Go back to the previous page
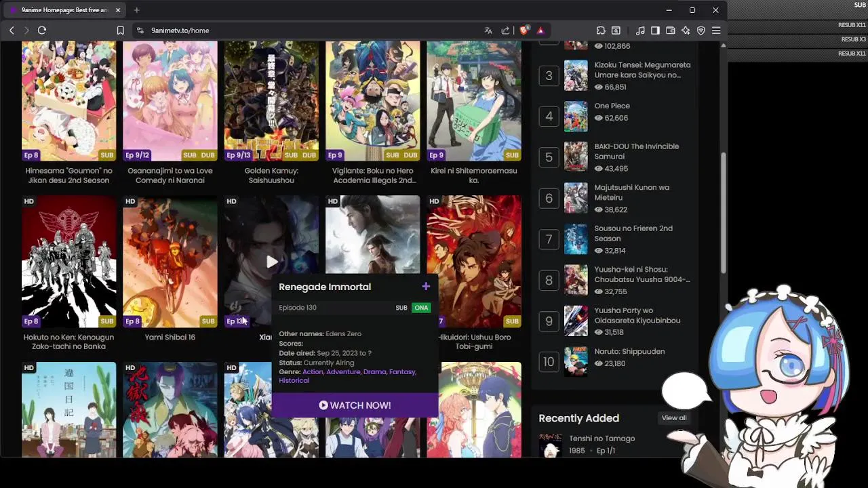Viewport: 868px width, 488px height. pyautogui.click(x=12, y=30)
